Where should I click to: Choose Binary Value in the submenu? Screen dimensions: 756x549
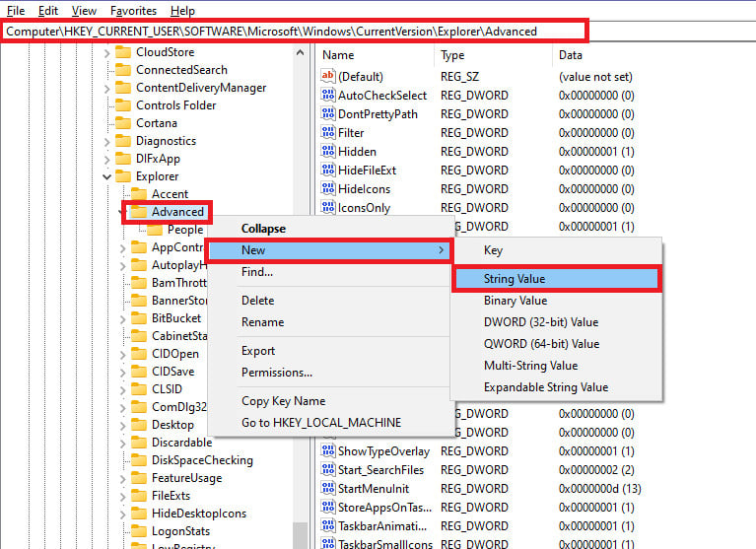(x=557, y=301)
